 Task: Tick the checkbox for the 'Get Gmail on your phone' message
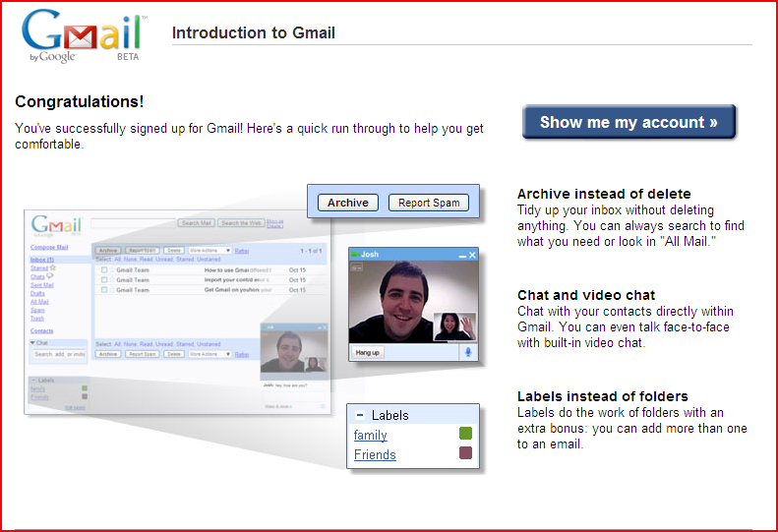click(104, 290)
